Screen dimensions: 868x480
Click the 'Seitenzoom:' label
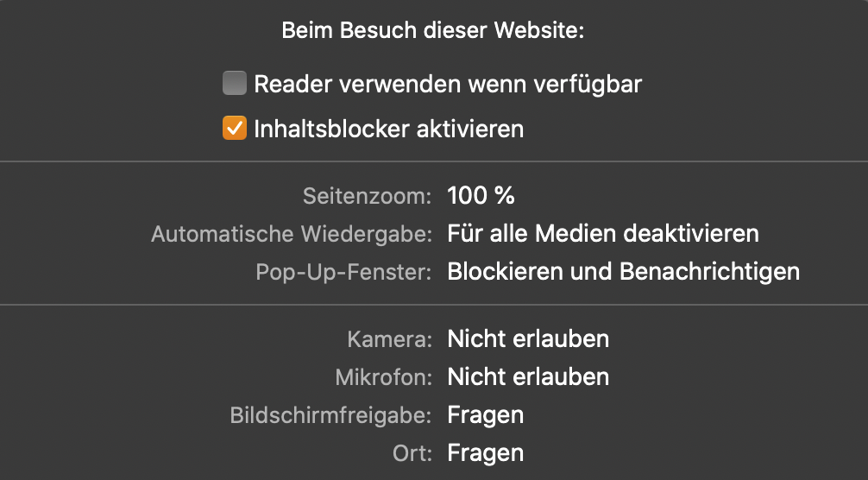pyautogui.click(x=367, y=197)
